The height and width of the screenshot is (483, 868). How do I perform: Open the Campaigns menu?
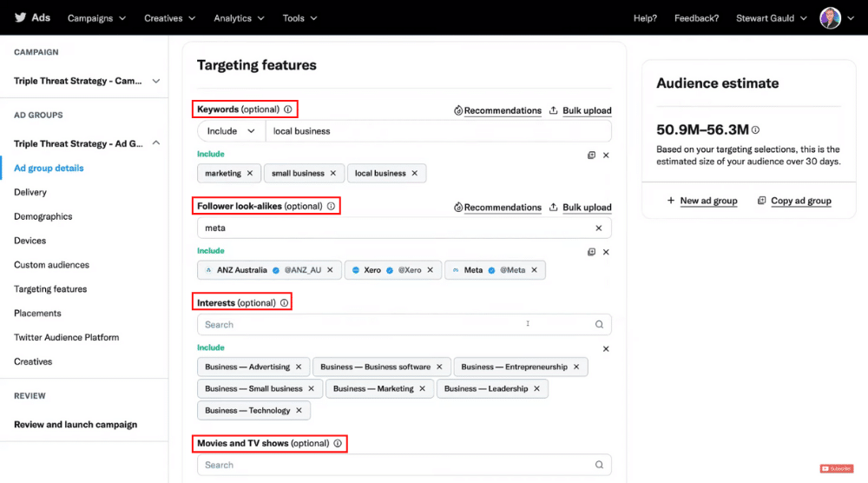[97, 18]
